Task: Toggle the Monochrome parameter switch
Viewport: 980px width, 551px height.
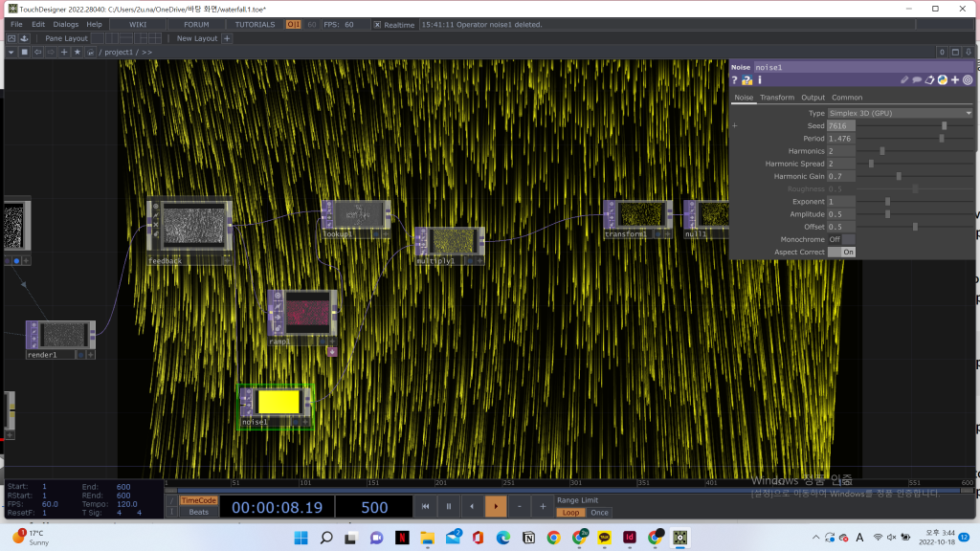Action: click(841, 239)
